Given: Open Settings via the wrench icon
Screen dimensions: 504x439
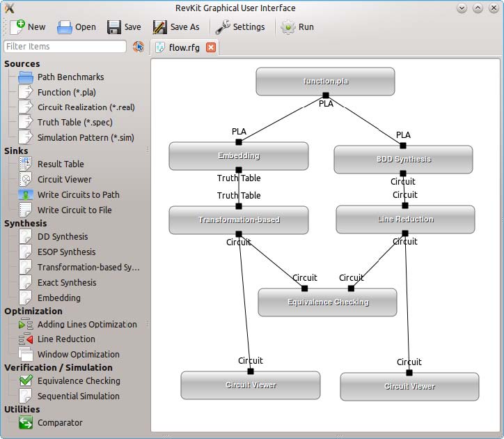Looking at the screenshot, I should tap(223, 27).
